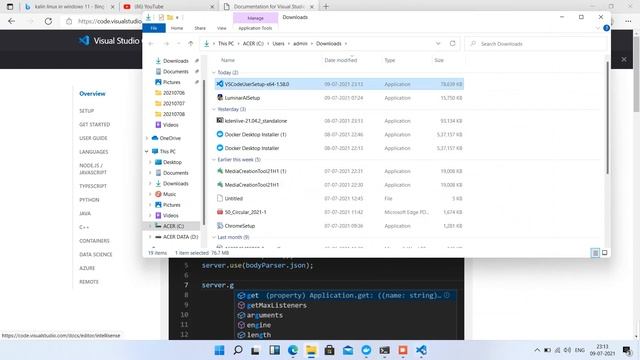640x360 pixels.
Task: Open Windows Start menu on taskbar
Action: (219, 350)
